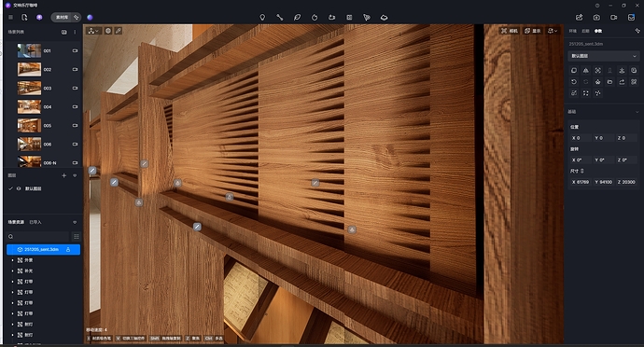Click the share export icon top right
This screenshot has width=644, height=347.
click(x=579, y=17)
